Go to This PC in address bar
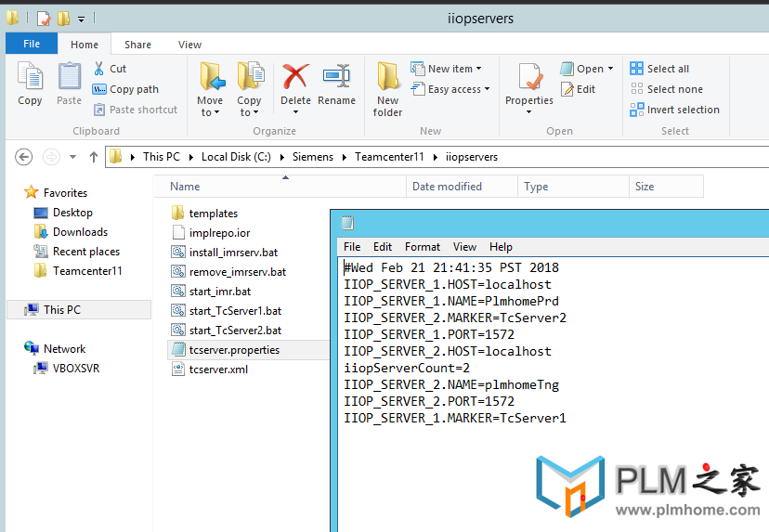Viewport: 769px width, 532px height. point(162,157)
